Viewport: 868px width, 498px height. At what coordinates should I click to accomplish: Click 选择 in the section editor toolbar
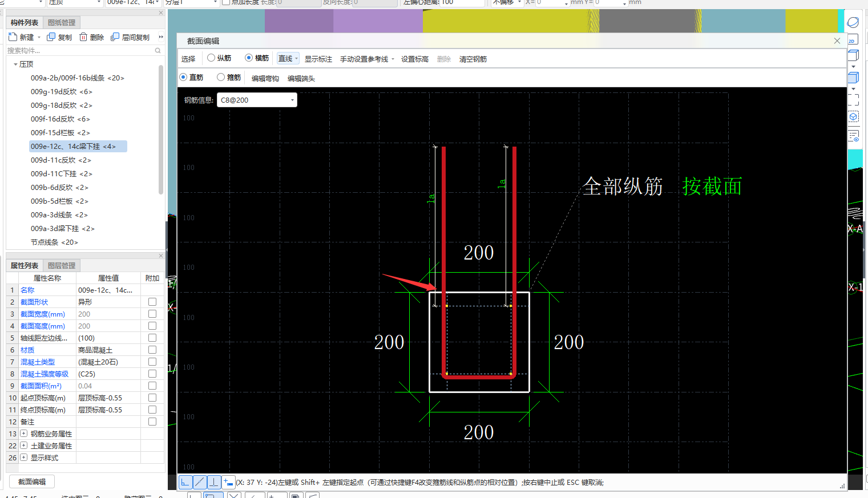coord(188,59)
